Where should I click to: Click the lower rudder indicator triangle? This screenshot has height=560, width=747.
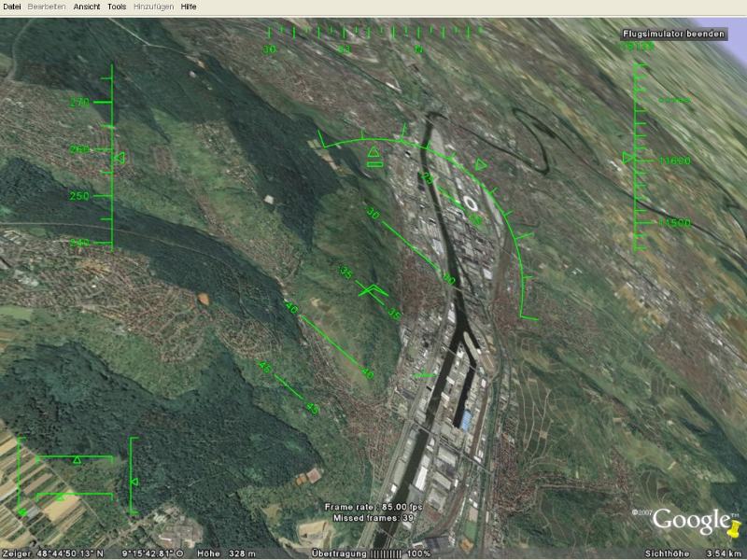click(61, 497)
